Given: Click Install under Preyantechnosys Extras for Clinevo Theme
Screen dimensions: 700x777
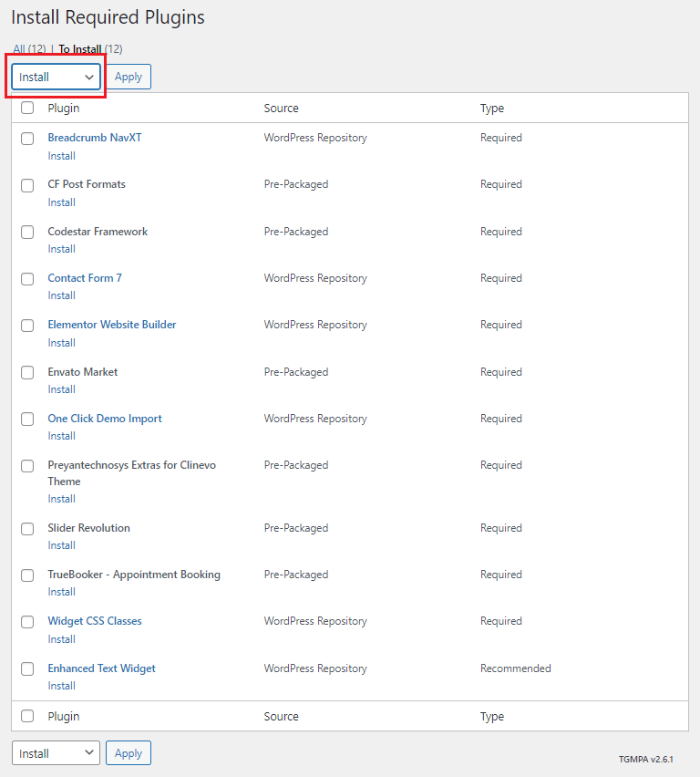Looking at the screenshot, I should tap(61, 499).
